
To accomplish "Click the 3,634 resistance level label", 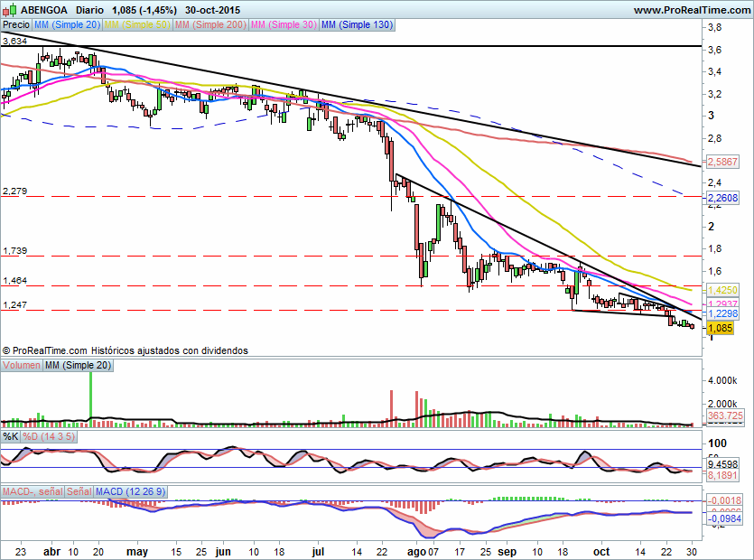I will pyautogui.click(x=15, y=42).
